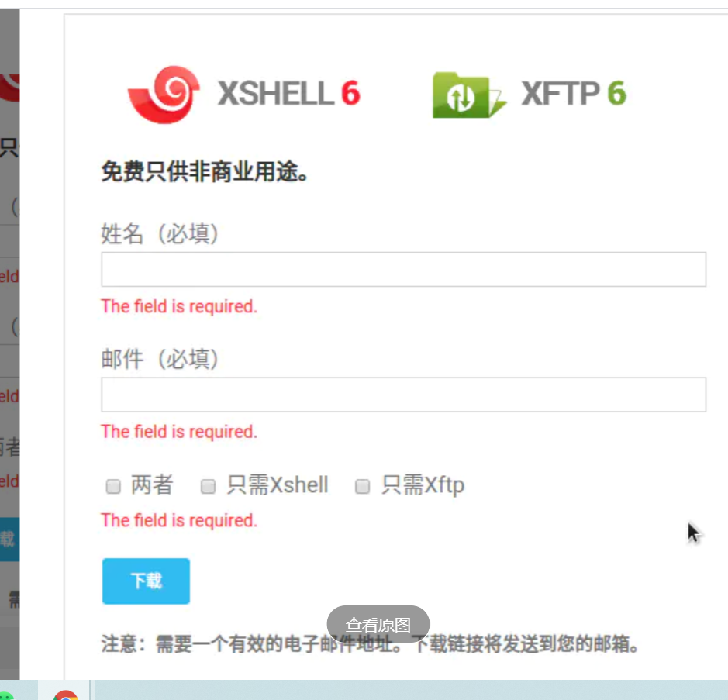The image size is (728, 700).
Task: Select the 只需Xshell label text
Action: click(x=278, y=485)
